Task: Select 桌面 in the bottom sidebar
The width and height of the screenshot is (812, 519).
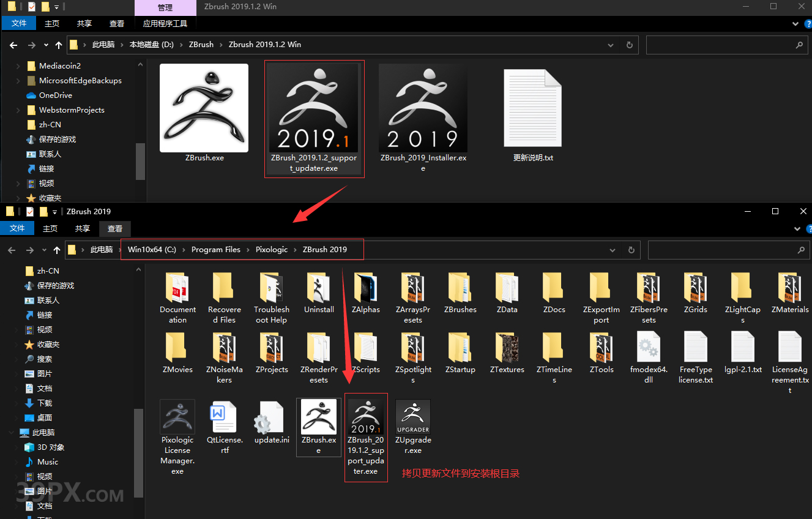Action: click(45, 417)
